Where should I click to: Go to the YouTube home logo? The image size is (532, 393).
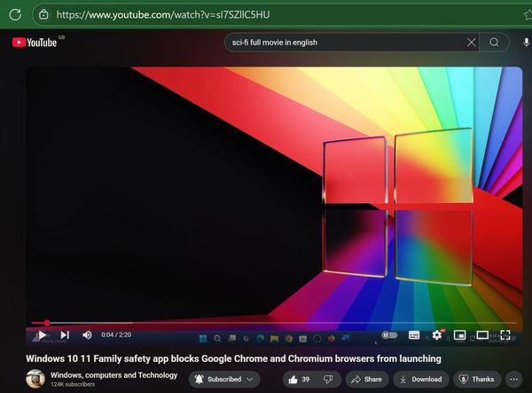(35, 43)
